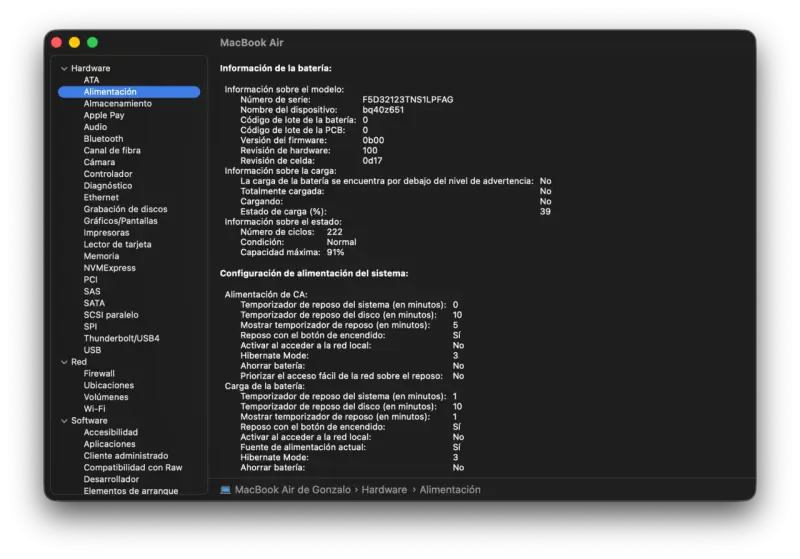Click the yellow minimize window button
Viewport: 800px width, 559px height.
click(x=74, y=42)
